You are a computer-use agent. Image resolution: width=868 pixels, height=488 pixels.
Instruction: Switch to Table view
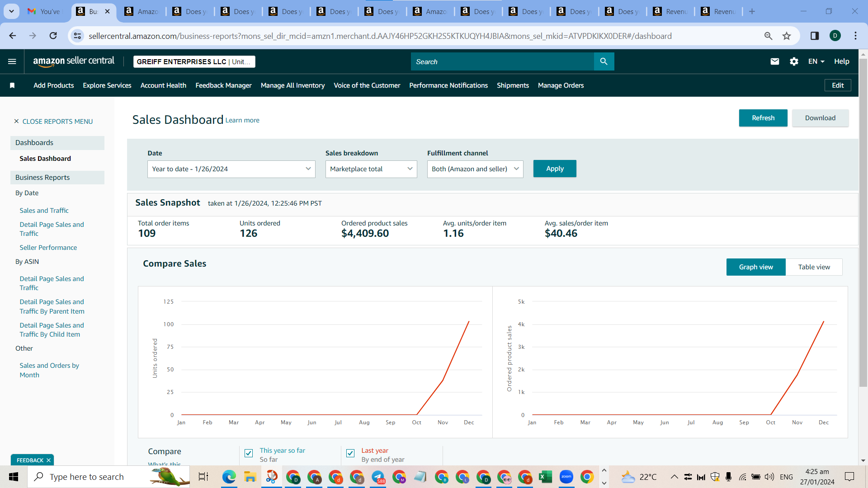pyautogui.click(x=814, y=267)
